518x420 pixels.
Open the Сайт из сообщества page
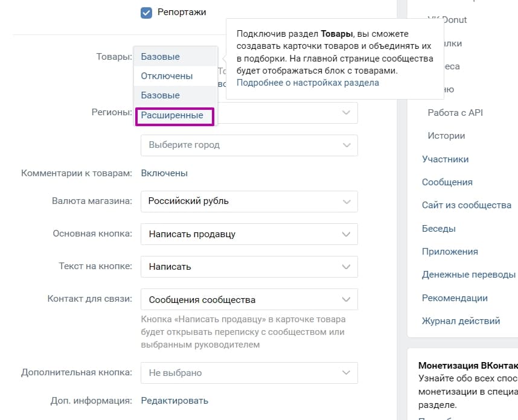pyautogui.click(x=465, y=205)
